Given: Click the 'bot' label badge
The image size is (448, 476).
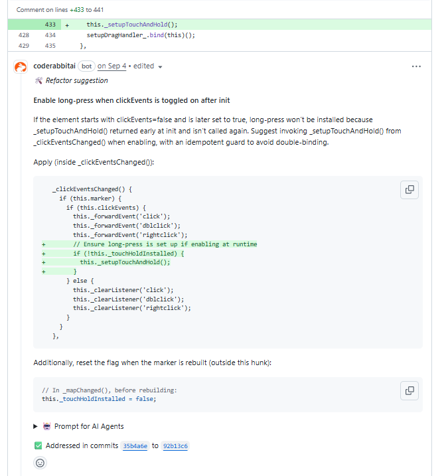Looking at the screenshot, I should [x=86, y=66].
